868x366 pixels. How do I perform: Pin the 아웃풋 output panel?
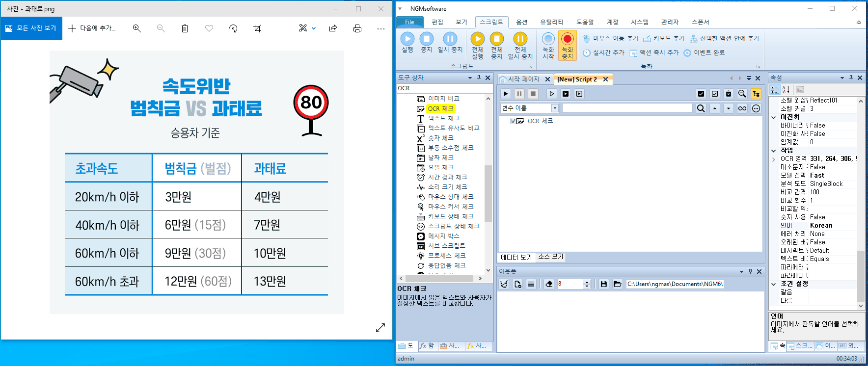tap(751, 271)
